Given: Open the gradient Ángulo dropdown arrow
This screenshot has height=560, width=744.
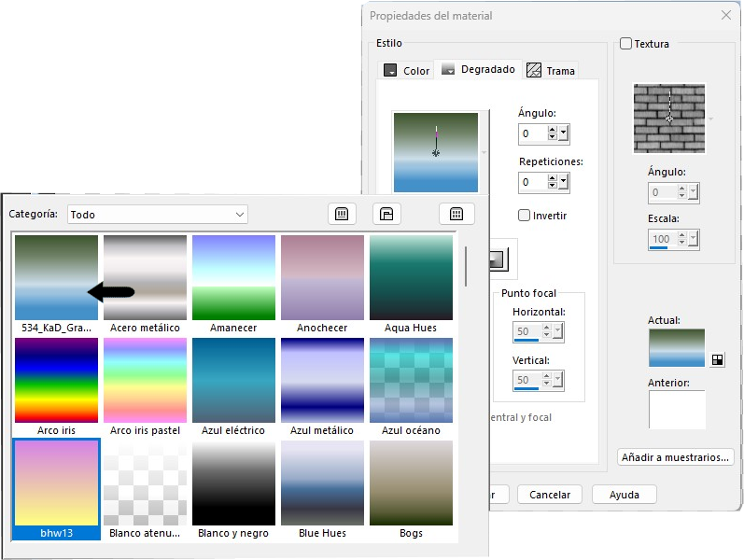Looking at the screenshot, I should pos(563,133).
